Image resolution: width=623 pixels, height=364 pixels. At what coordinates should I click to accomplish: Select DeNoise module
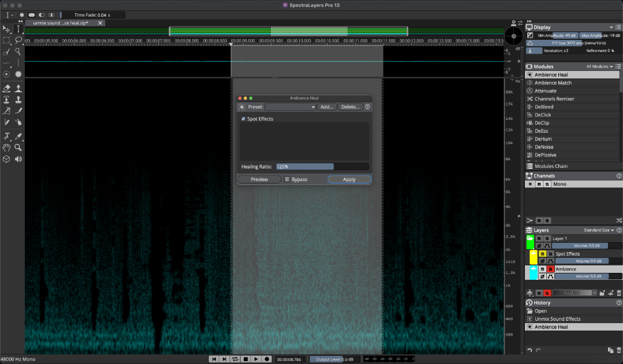coord(572,147)
